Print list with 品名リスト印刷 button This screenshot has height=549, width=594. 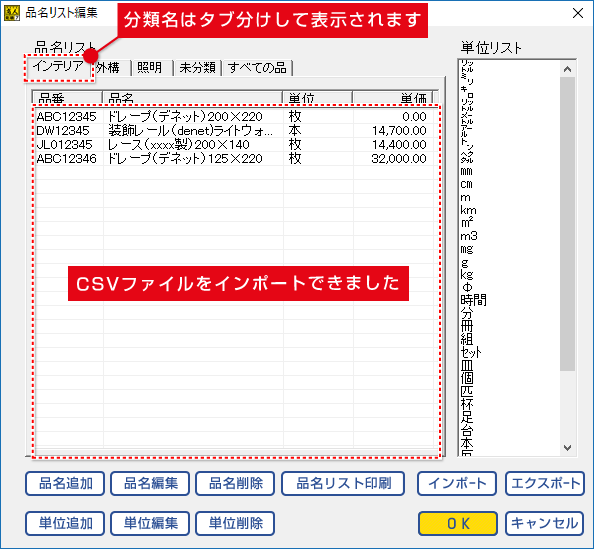point(343,483)
